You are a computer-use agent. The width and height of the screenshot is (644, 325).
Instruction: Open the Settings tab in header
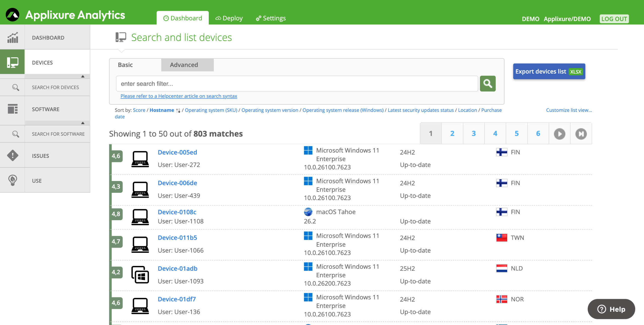click(271, 18)
